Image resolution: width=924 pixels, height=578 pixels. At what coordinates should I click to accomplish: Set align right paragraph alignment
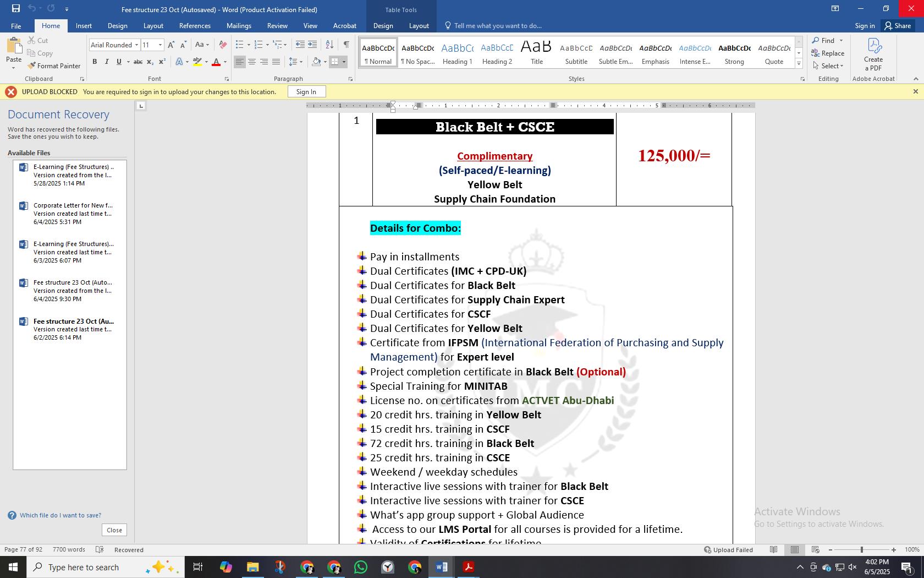[264, 62]
